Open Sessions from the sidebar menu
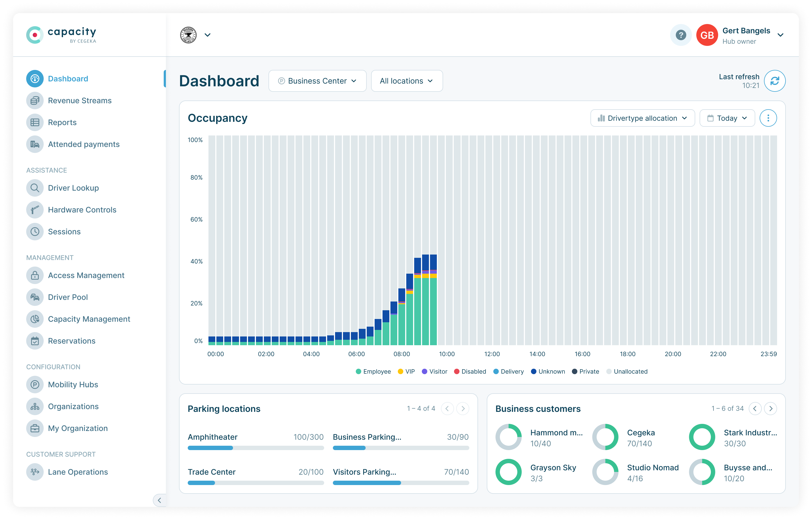The height and width of the screenshot is (520, 812). (64, 232)
